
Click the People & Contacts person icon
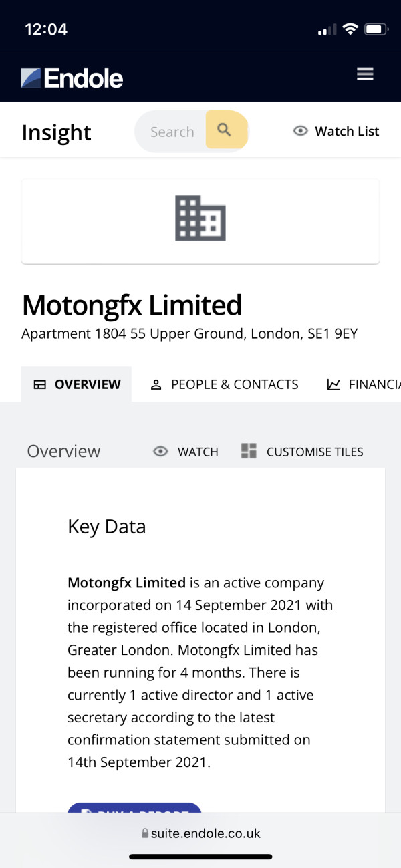point(156,384)
